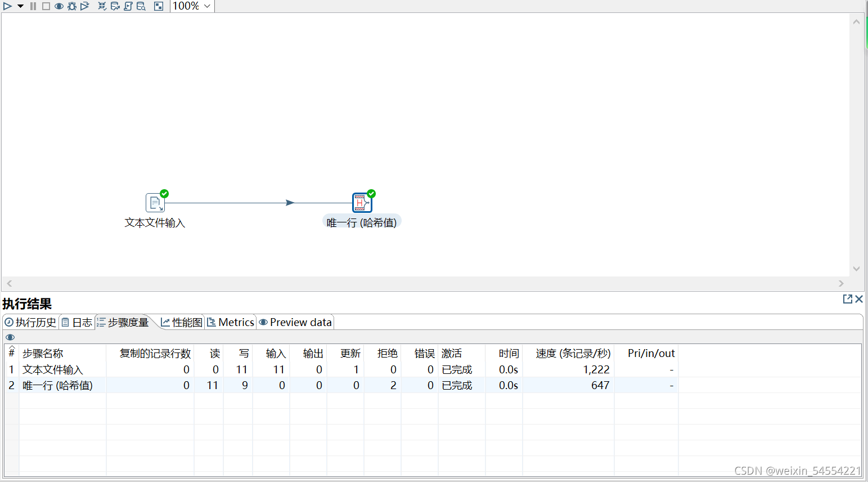Debug the transformation with the bug icon
The image size is (868, 482).
tap(72, 6)
